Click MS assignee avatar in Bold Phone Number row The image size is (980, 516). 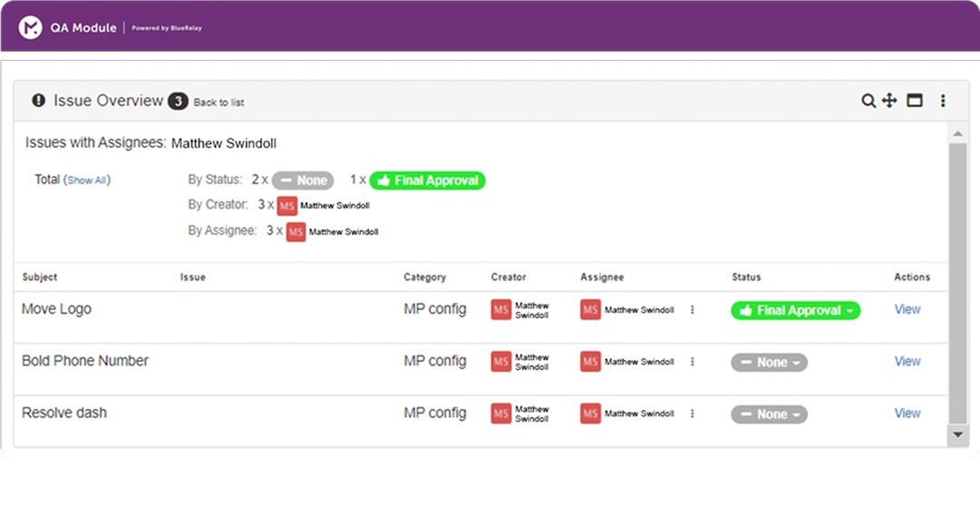590,362
